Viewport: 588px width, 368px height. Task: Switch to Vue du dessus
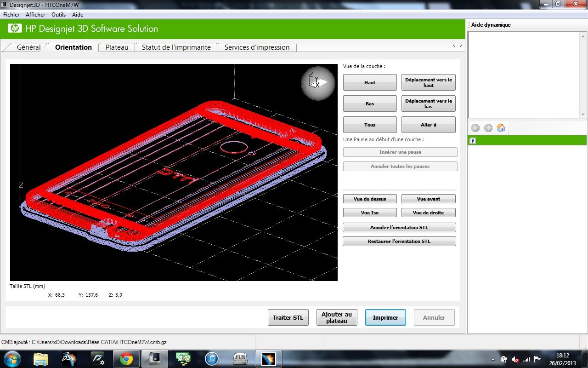point(370,199)
